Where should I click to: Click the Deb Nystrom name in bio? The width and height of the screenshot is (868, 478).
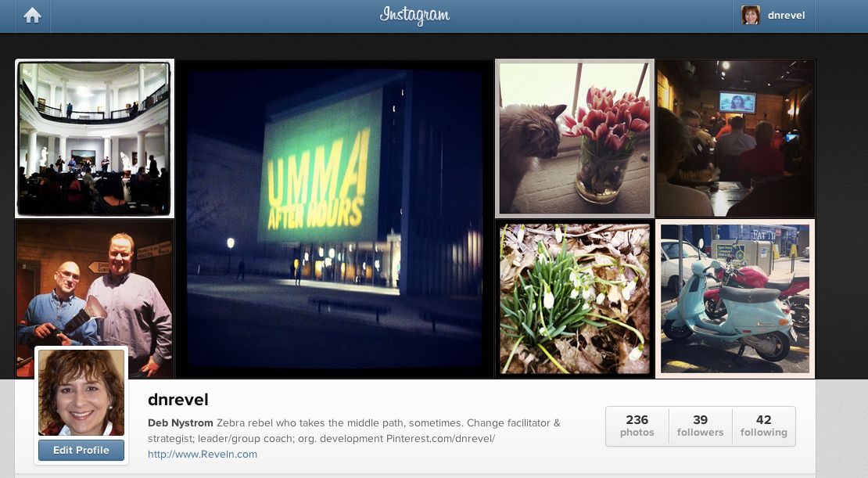point(181,423)
